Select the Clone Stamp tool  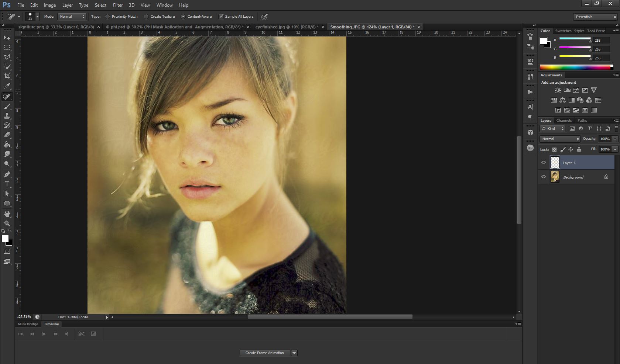point(7,116)
